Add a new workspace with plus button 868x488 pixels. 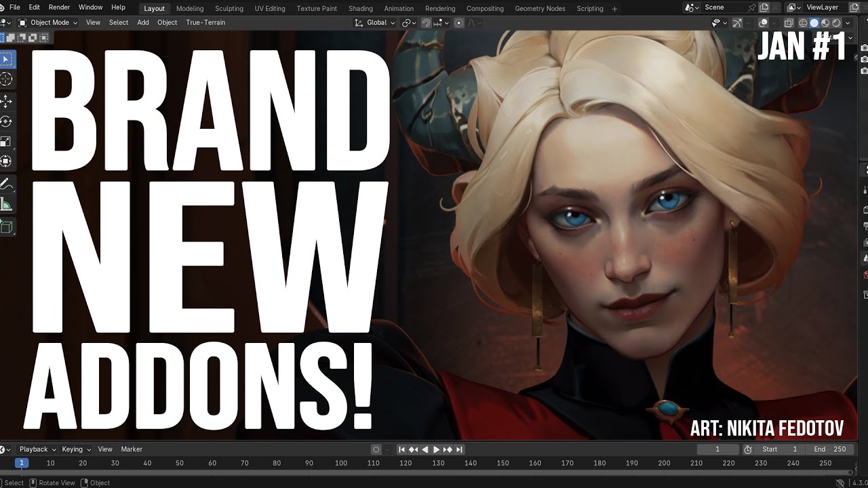pyautogui.click(x=614, y=9)
